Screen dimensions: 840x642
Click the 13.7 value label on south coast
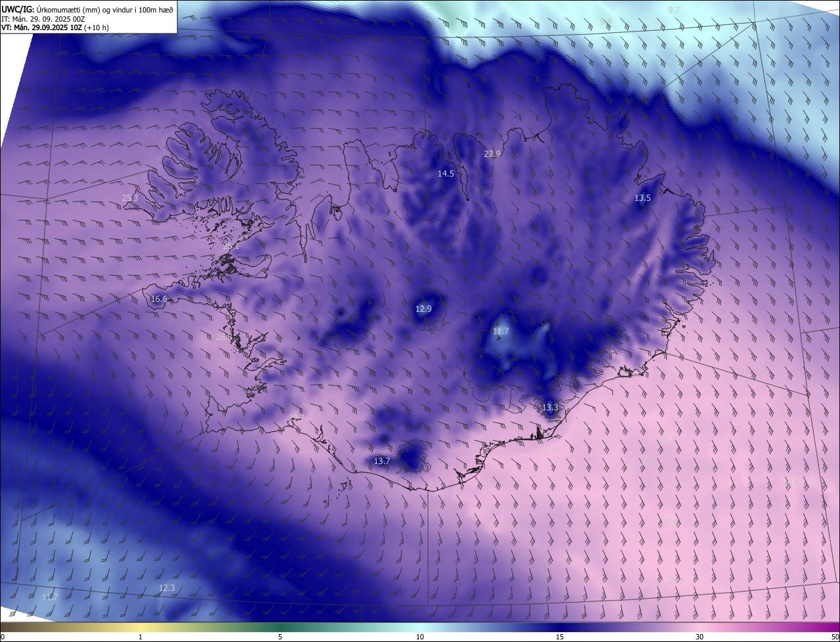coord(382,461)
